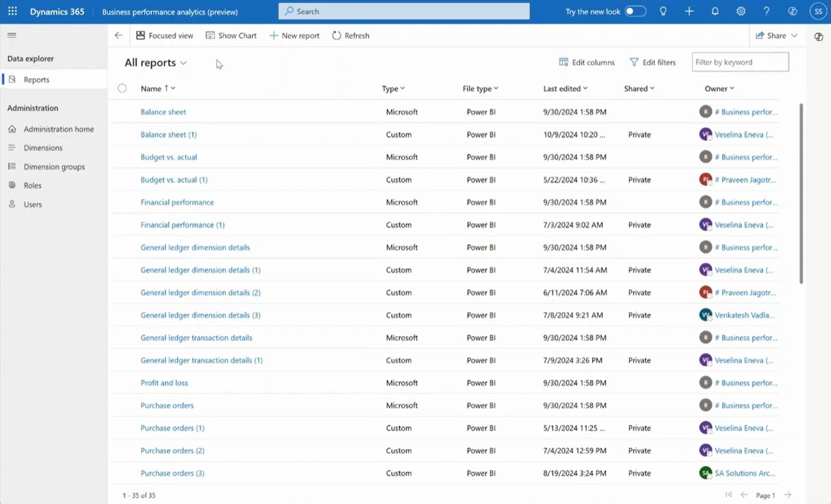The height and width of the screenshot is (504, 831).
Task: Select all rows using the header circle
Action: tap(123, 88)
